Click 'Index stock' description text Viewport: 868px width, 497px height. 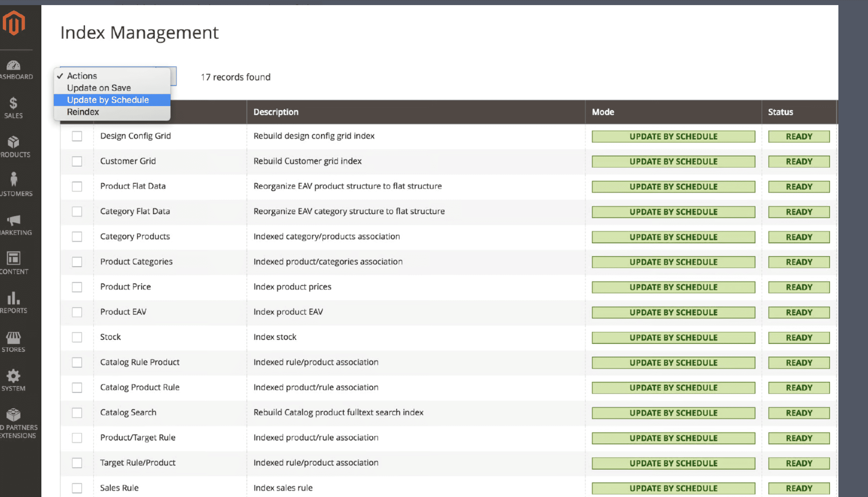(x=275, y=337)
